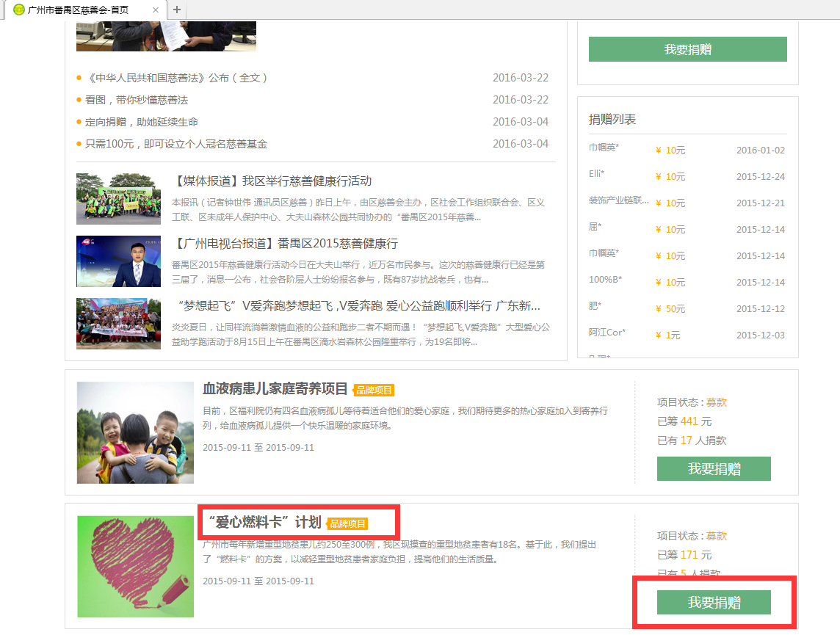
Task: Open 《中华人民共和国慈善法》公布（全文） news link
Action: (175, 78)
